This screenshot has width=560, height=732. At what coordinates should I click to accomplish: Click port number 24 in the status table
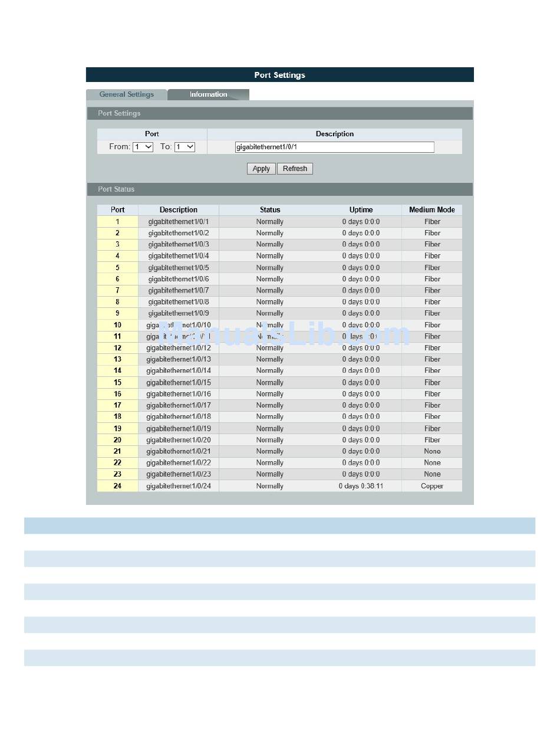click(118, 486)
